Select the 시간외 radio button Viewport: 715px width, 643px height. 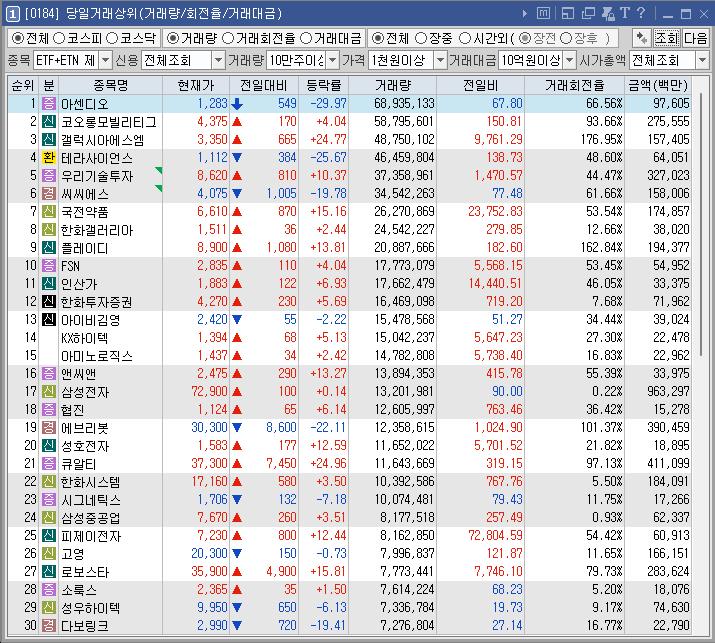click(464, 38)
